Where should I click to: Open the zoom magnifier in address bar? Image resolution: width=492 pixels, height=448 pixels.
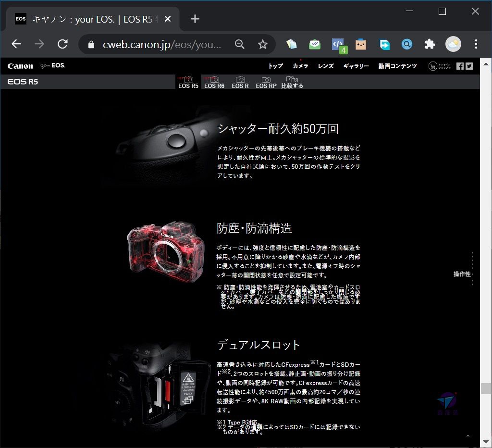pyautogui.click(x=239, y=44)
